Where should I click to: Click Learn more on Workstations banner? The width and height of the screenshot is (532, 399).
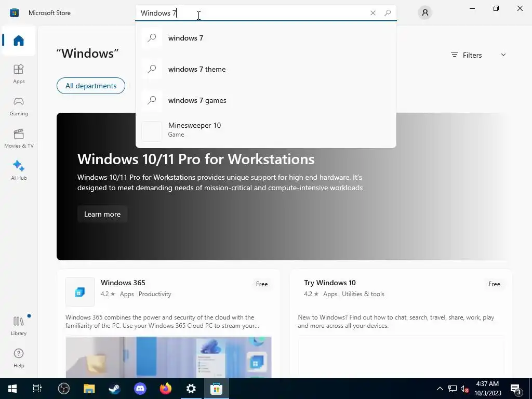pos(102,214)
